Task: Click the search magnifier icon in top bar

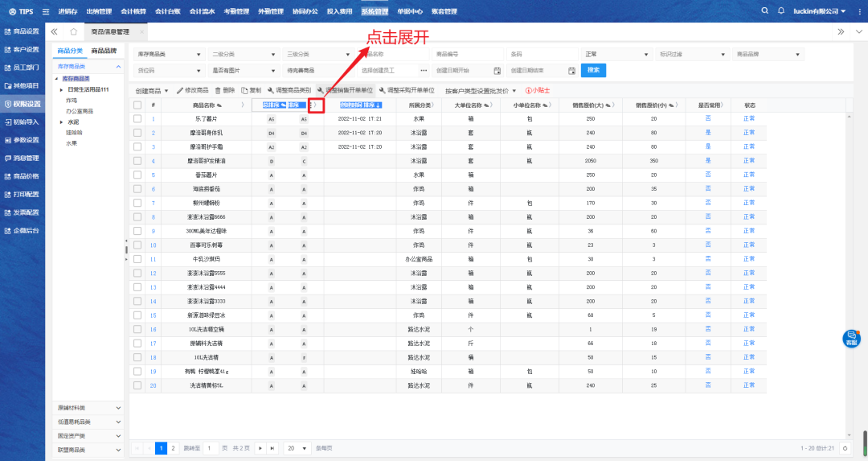Action: tap(765, 11)
